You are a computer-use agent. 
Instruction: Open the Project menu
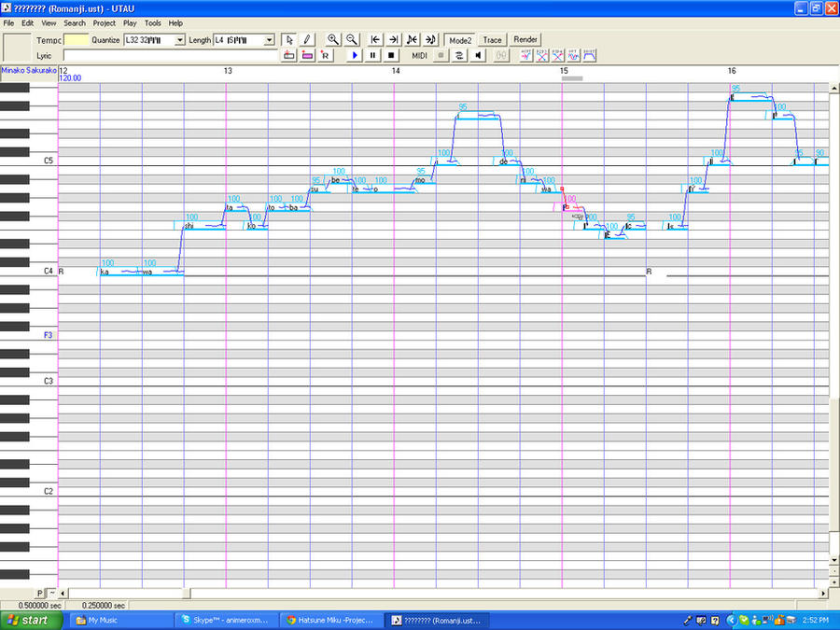click(x=104, y=23)
